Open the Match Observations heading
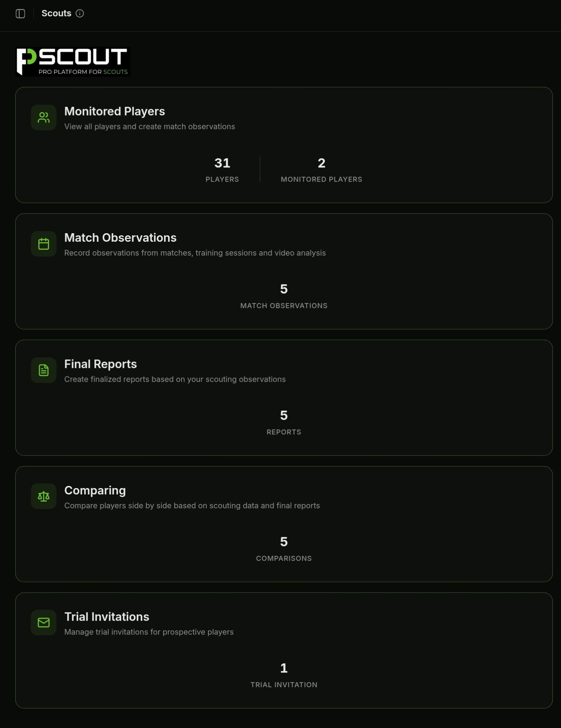This screenshot has height=728, width=561. pos(120,237)
